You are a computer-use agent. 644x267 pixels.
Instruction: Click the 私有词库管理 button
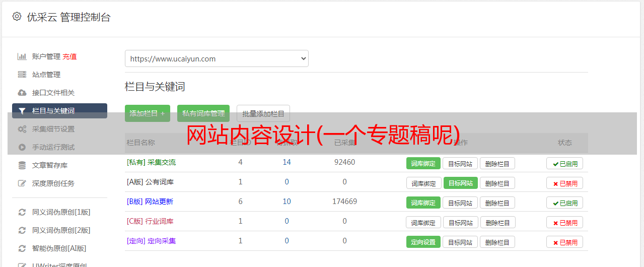[x=203, y=113]
